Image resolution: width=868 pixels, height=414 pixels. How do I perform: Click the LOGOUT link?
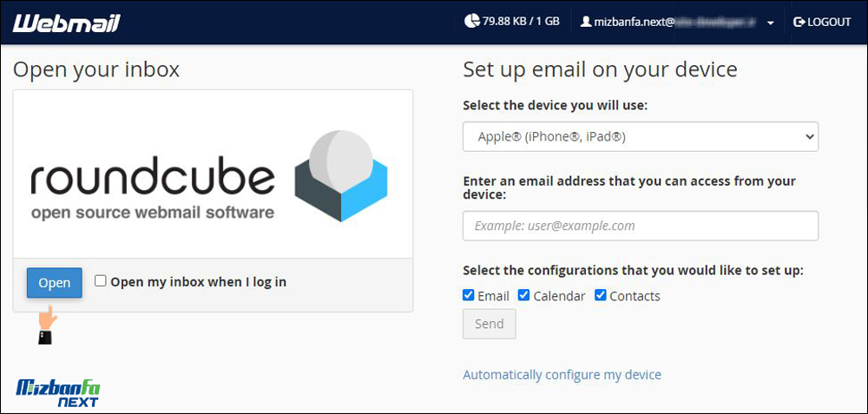coord(822,23)
